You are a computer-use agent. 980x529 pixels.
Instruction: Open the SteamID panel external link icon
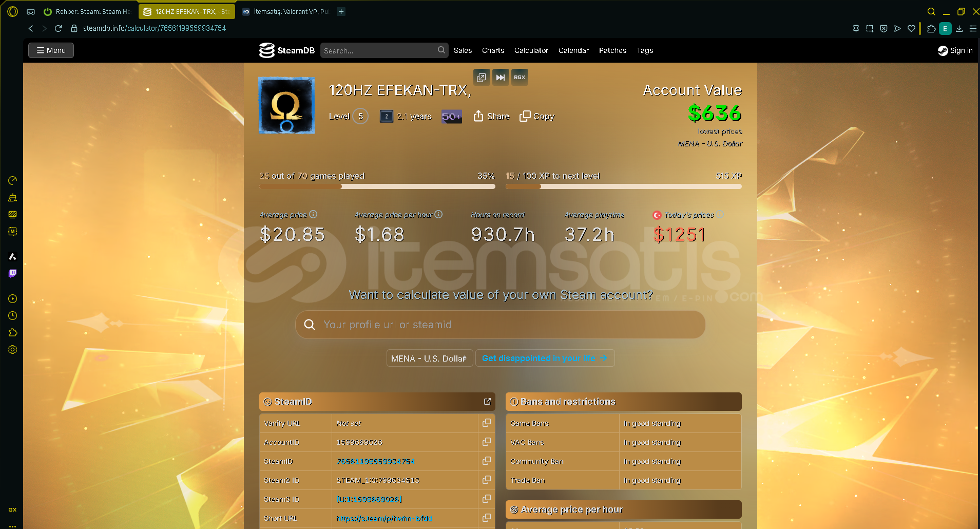click(x=487, y=402)
